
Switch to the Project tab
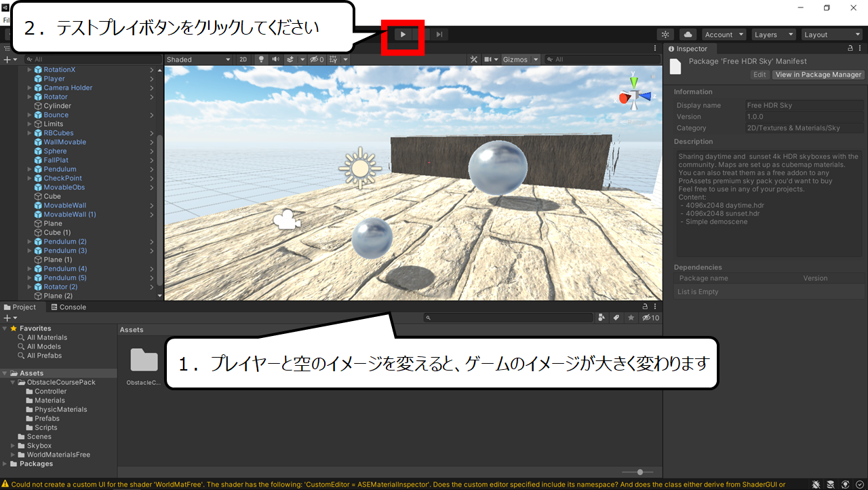click(20, 307)
